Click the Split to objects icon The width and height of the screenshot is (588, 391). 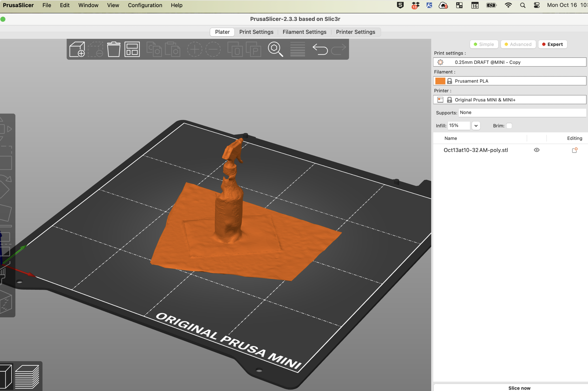(235, 49)
